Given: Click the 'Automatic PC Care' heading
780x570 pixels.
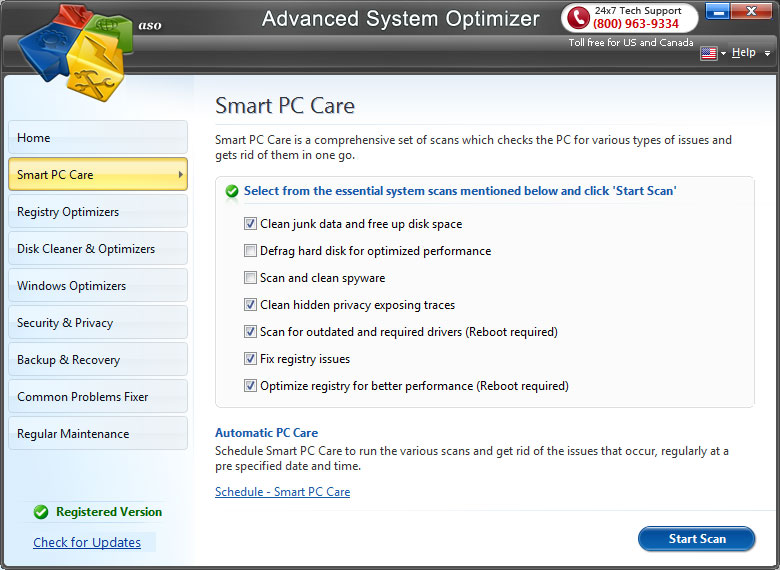Looking at the screenshot, I should coord(266,433).
